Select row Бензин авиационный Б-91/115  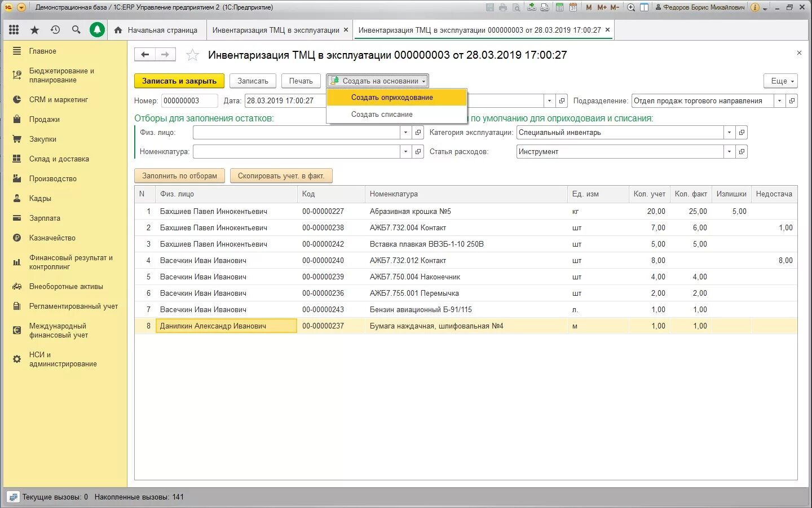[x=466, y=309]
